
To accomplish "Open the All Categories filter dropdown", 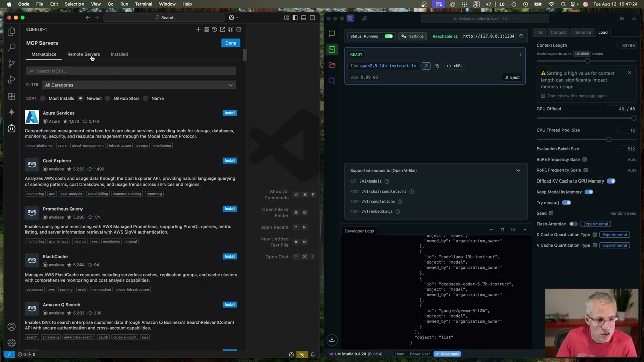I will pyautogui.click(x=139, y=85).
